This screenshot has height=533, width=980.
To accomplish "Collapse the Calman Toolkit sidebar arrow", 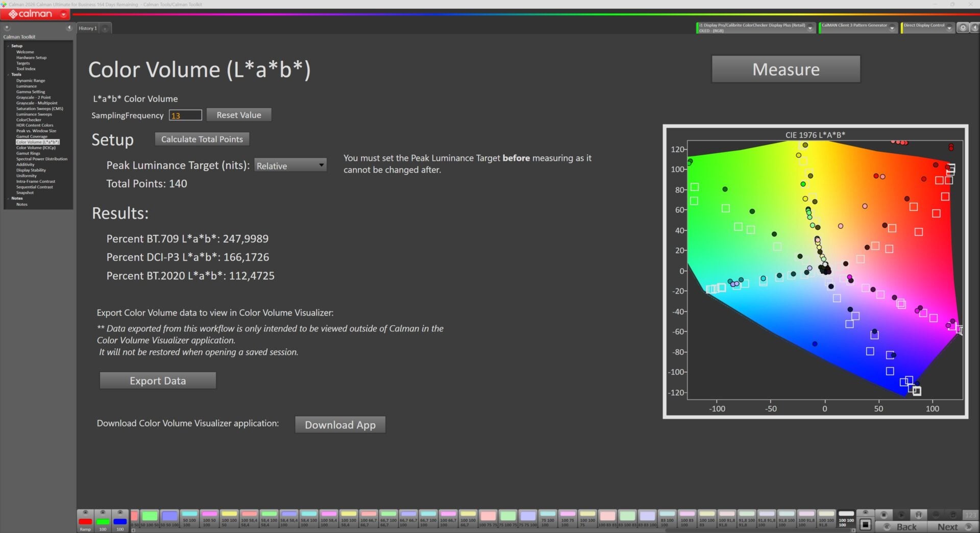I will pyautogui.click(x=69, y=28).
